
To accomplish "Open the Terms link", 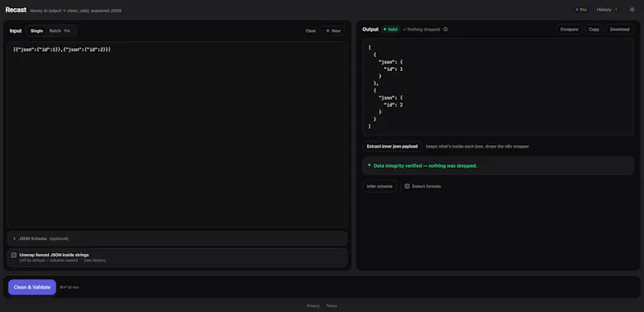I will coord(332,306).
